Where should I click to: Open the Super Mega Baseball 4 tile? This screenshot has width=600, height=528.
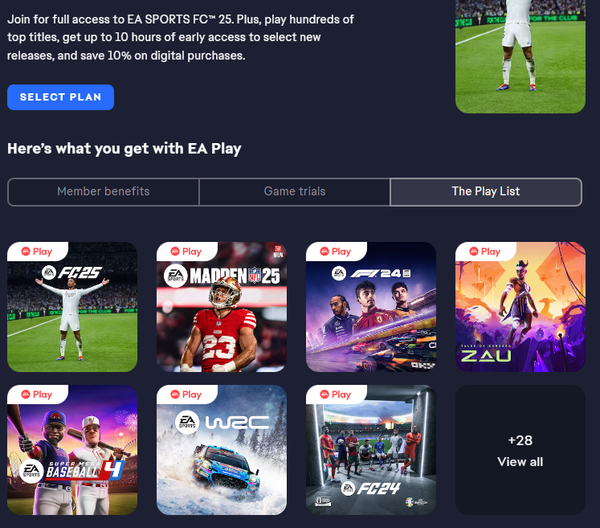72,450
